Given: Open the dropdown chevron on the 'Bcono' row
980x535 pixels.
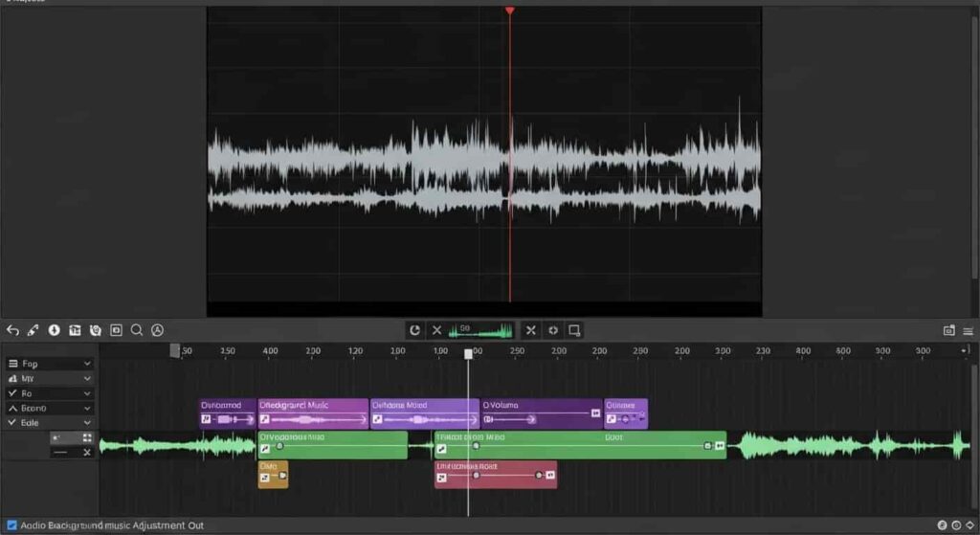Looking at the screenshot, I should pyautogui.click(x=87, y=408).
